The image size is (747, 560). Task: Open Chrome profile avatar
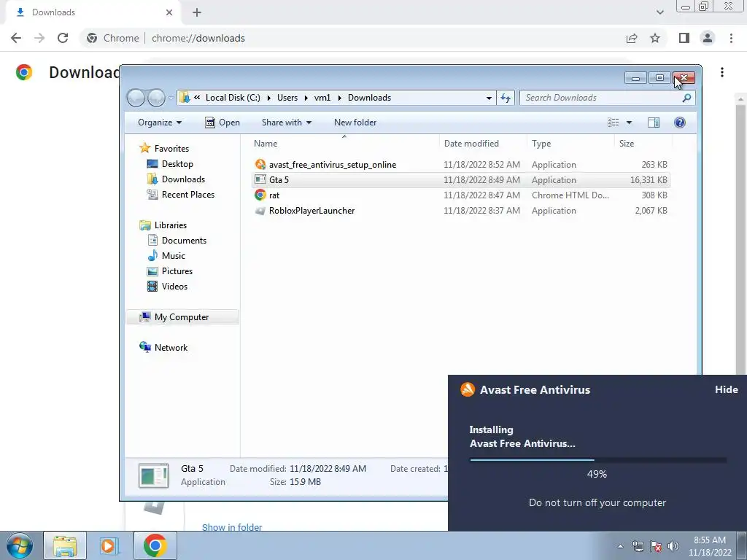point(708,38)
